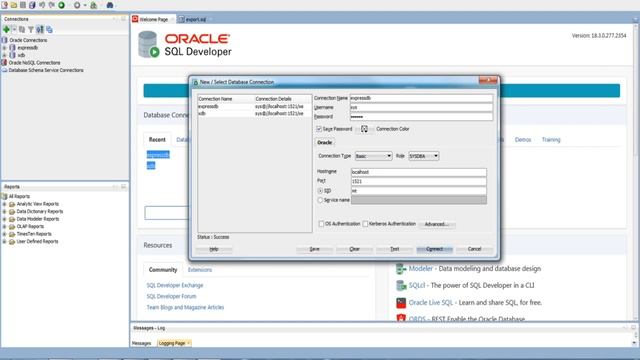Image resolution: width=640 pixels, height=360 pixels.
Task: Enable Kerberos Authentication checkbox
Action: (x=365, y=224)
